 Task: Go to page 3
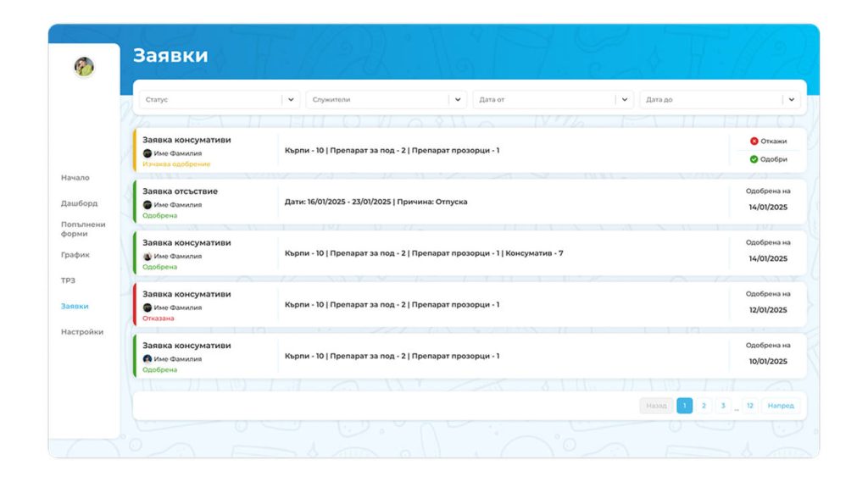pos(723,406)
